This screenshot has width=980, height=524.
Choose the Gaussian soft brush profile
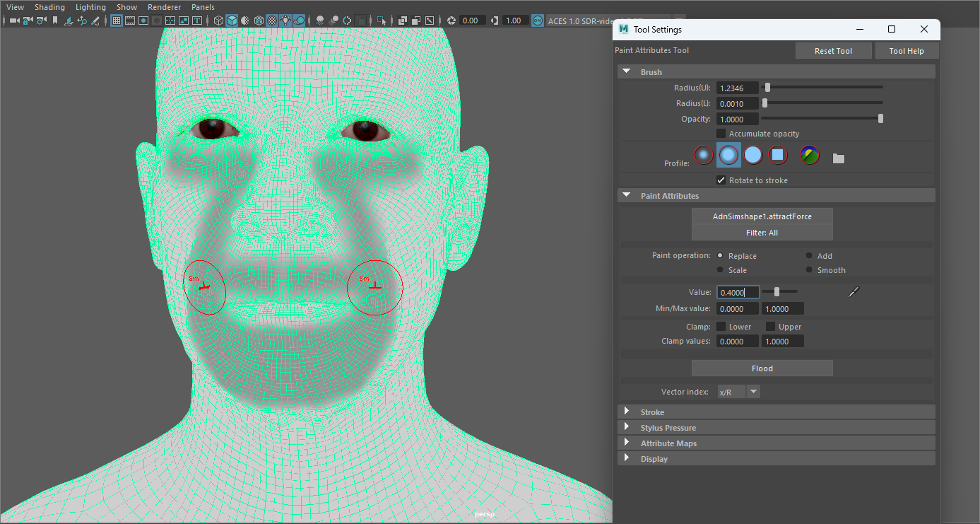click(703, 155)
